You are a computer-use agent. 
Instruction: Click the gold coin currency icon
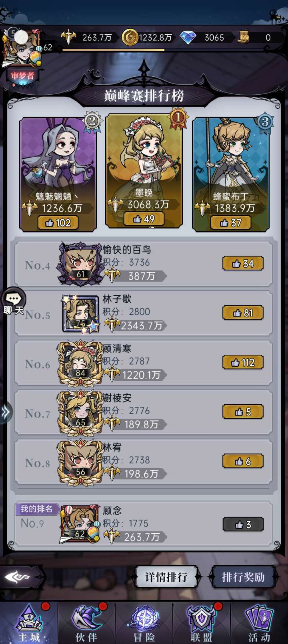click(x=130, y=37)
